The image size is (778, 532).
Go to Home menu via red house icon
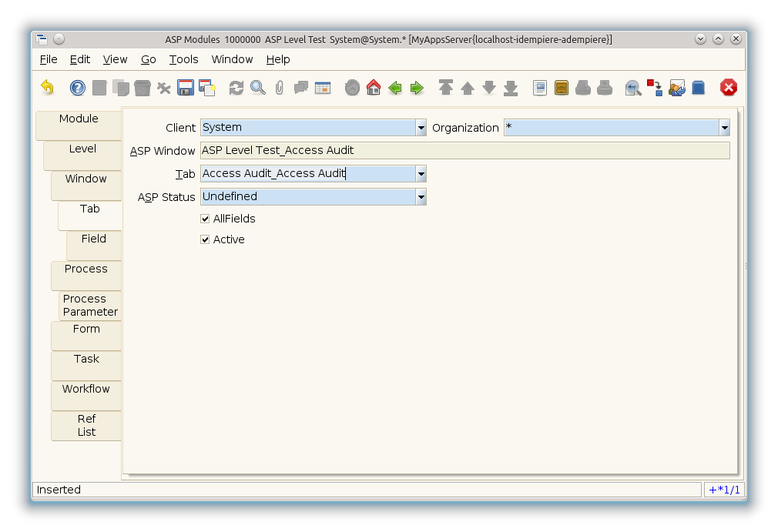tap(374, 88)
